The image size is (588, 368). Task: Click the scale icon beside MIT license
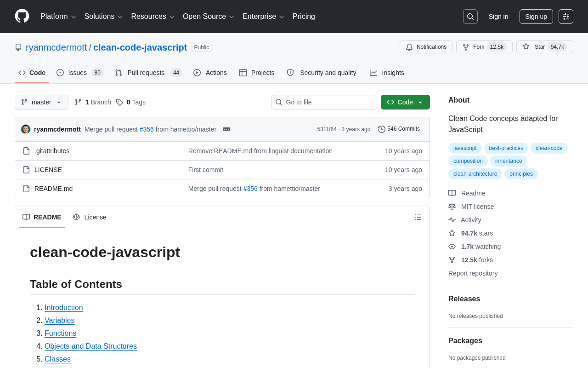click(x=452, y=207)
